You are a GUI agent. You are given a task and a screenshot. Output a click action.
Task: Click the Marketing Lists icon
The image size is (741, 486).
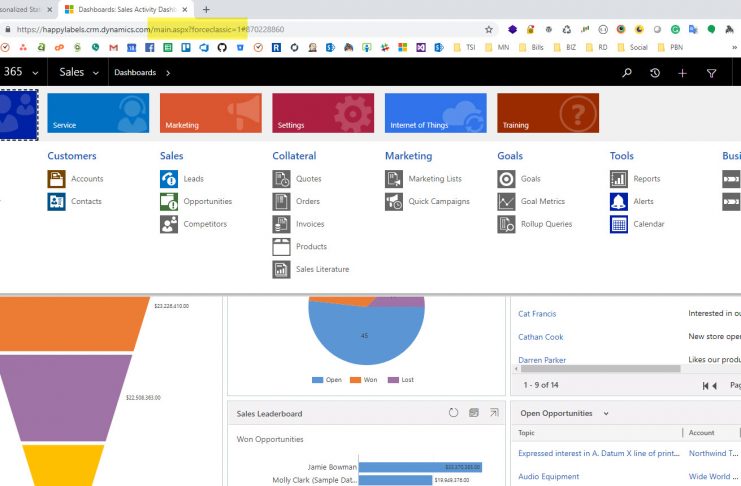click(394, 179)
